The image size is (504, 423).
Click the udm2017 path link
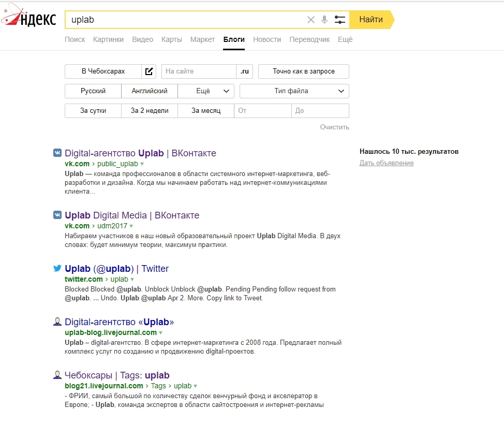tap(112, 226)
